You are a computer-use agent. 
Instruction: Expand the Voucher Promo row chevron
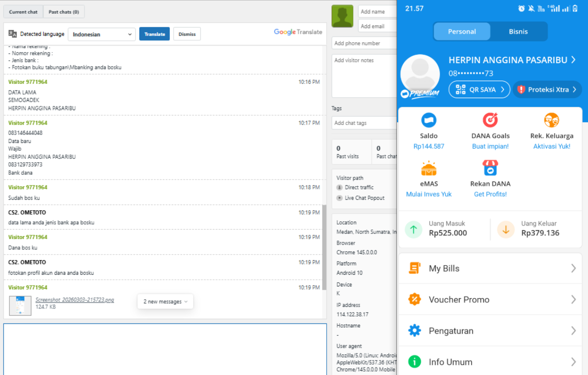pos(573,299)
